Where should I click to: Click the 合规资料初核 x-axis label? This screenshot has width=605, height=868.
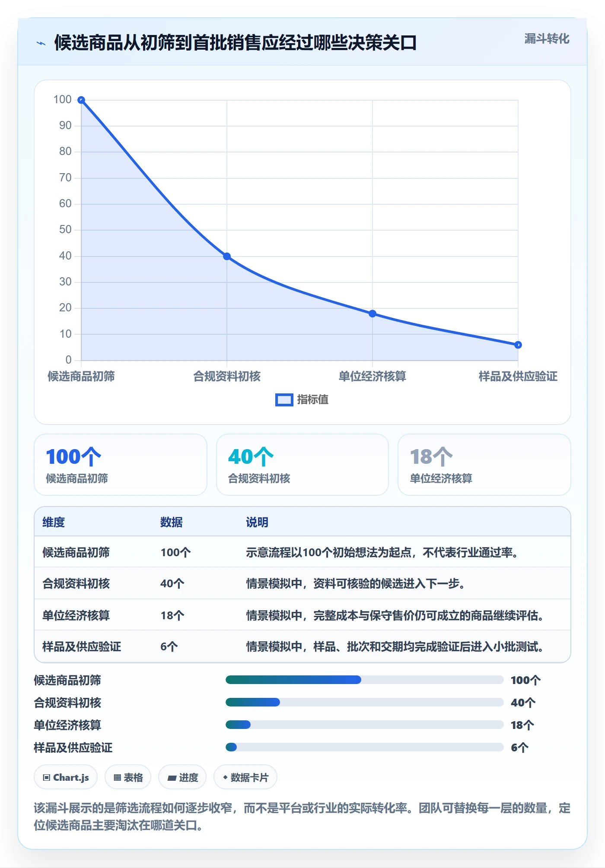[x=227, y=377]
